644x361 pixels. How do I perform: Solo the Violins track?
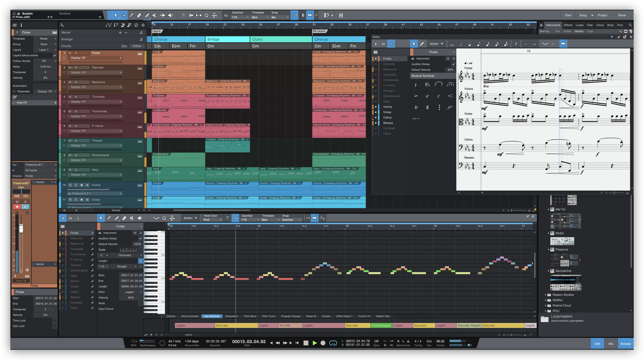coord(76,185)
